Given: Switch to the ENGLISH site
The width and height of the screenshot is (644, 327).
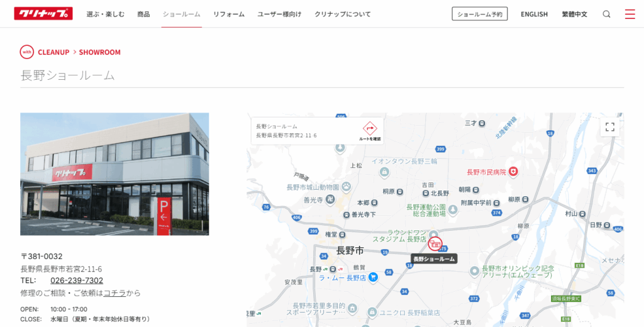Looking at the screenshot, I should click(535, 14).
